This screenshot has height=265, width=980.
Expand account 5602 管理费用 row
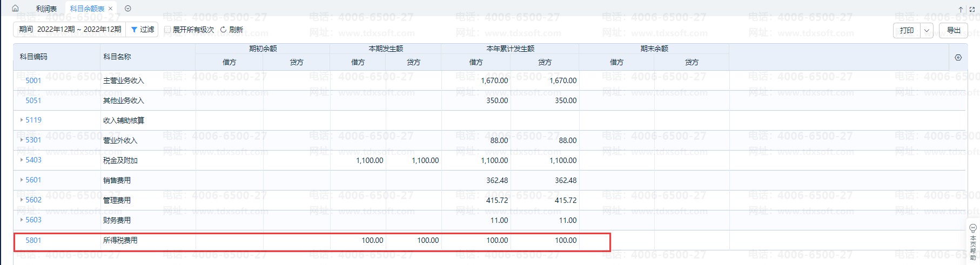[x=22, y=200]
